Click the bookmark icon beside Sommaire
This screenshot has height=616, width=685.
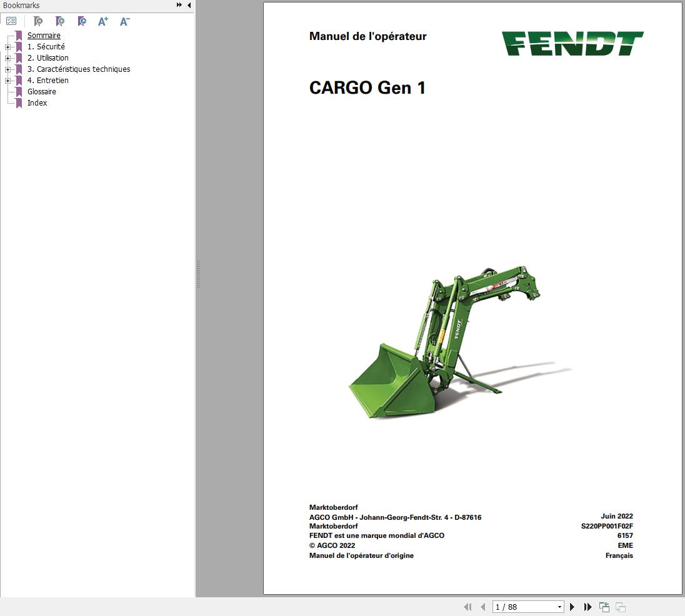pos(19,36)
